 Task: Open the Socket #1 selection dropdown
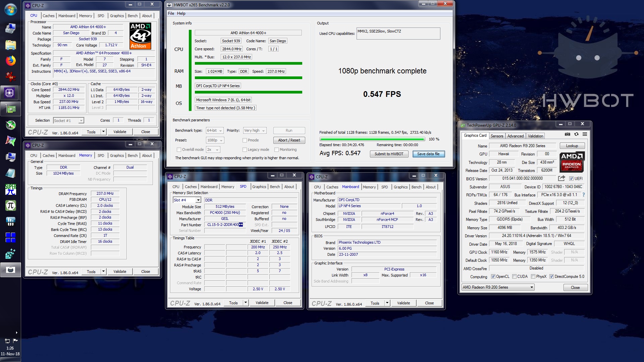click(68, 121)
